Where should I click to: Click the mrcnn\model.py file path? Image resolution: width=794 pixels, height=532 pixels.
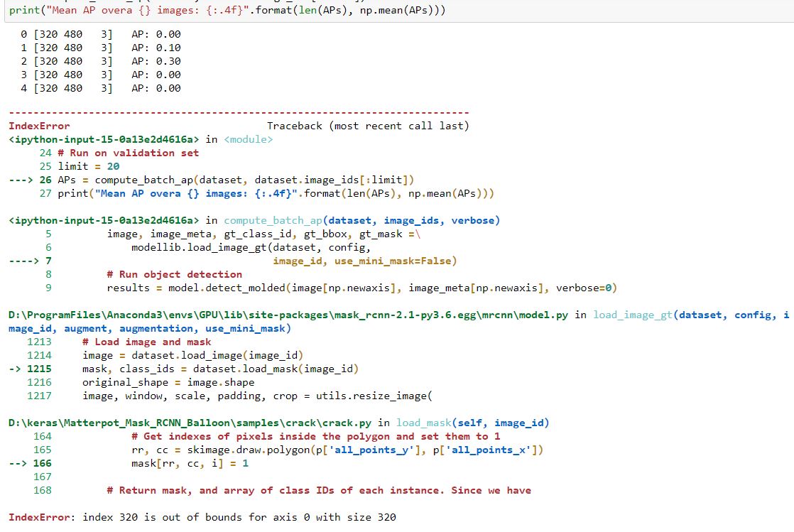288,315
